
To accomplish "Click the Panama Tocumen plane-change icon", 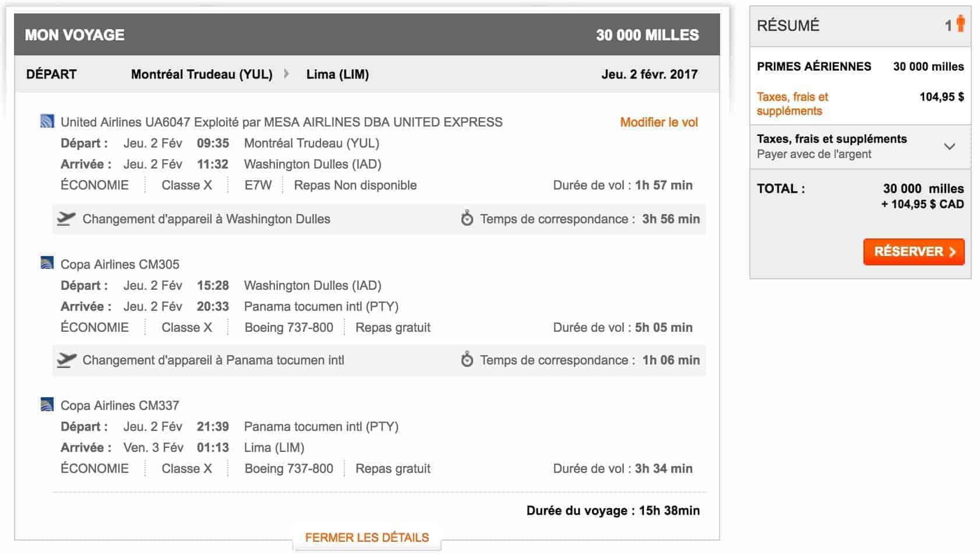I will 66,360.
